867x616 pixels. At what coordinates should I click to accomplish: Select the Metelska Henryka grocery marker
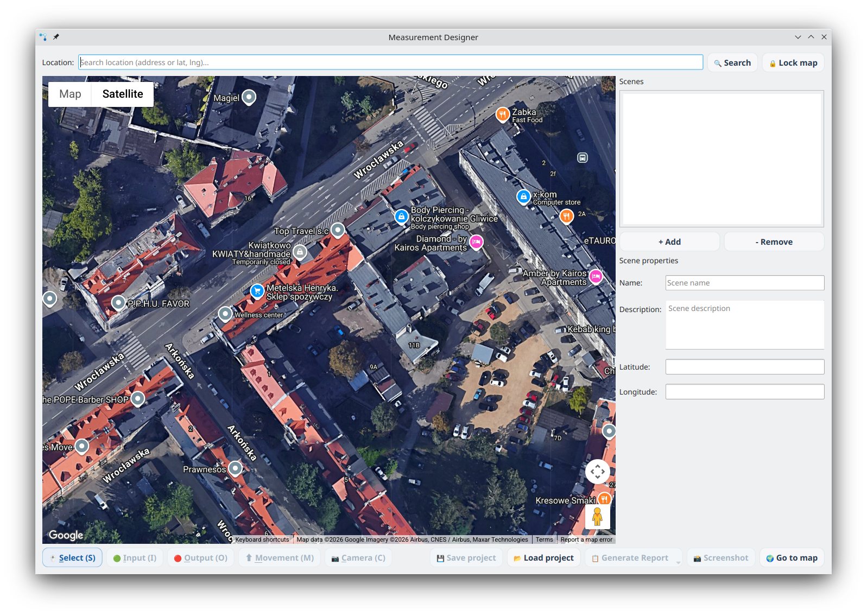(x=257, y=291)
